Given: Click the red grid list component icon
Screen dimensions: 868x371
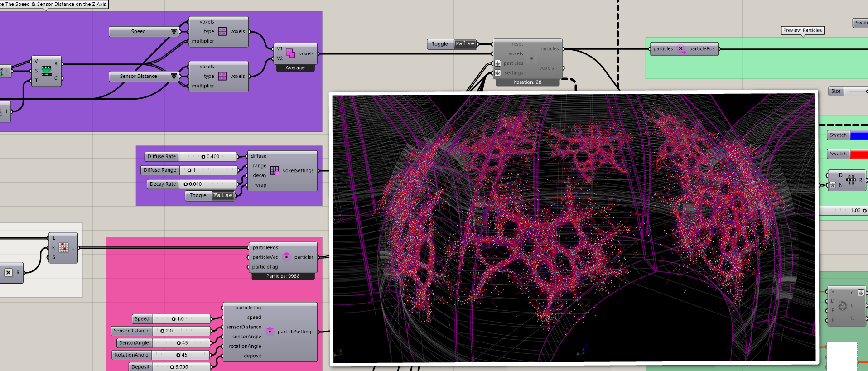Looking at the screenshot, I should pos(63,247).
